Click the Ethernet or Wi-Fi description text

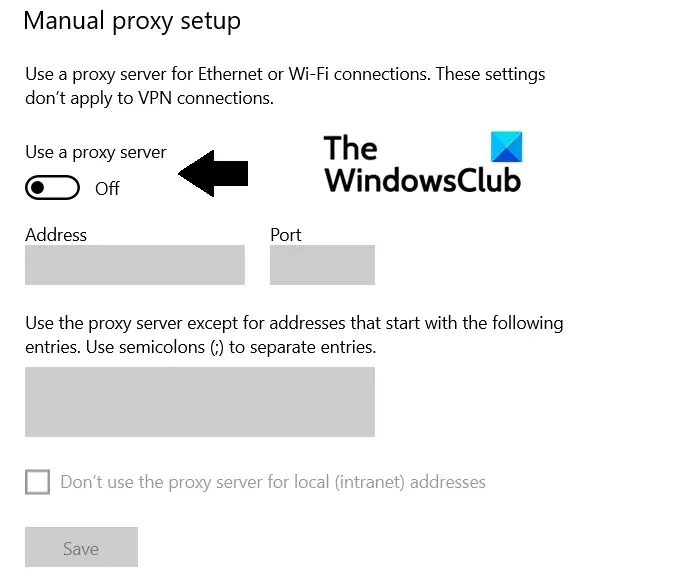coord(285,86)
